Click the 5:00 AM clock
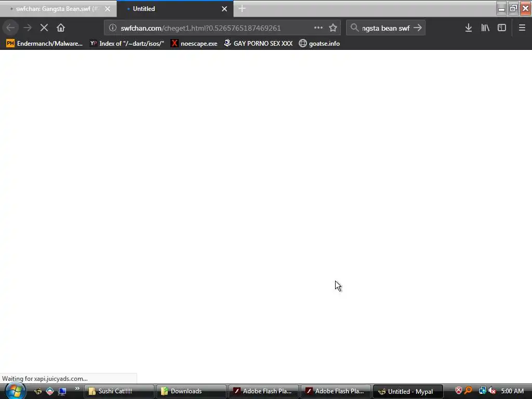This screenshot has width=532, height=399. 512,391
